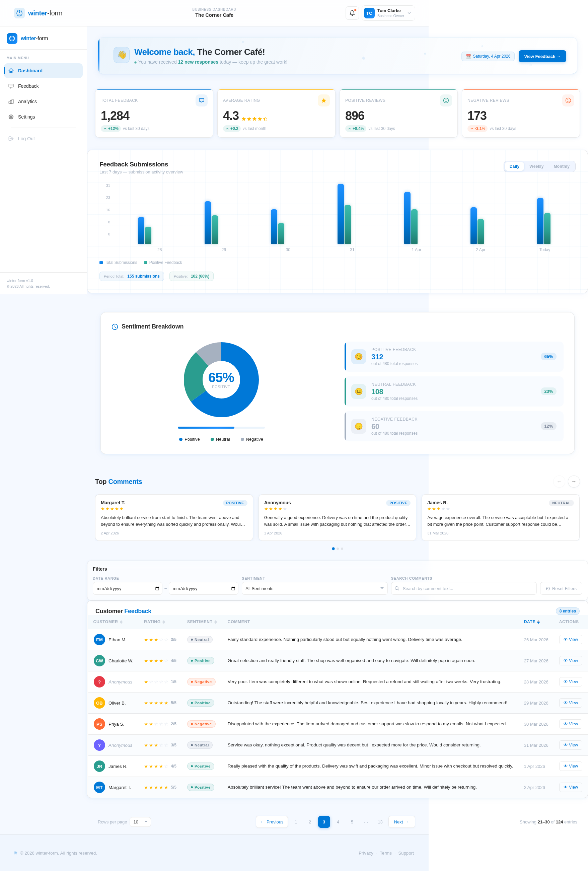Click the winter-form logo in header
The height and width of the screenshot is (871, 588).
(38, 13)
